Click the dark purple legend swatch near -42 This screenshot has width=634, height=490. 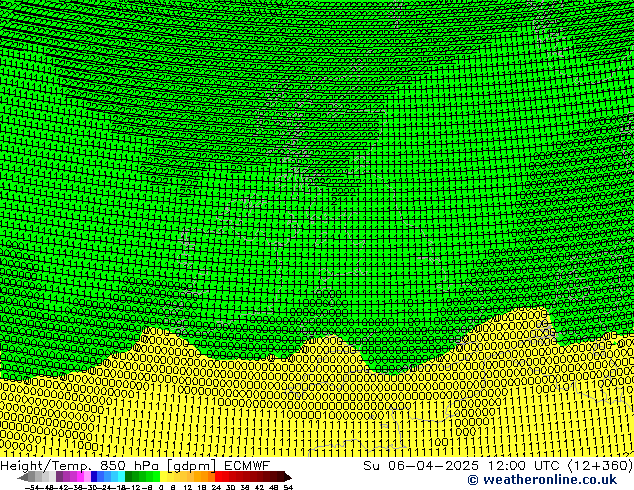(x=59, y=476)
